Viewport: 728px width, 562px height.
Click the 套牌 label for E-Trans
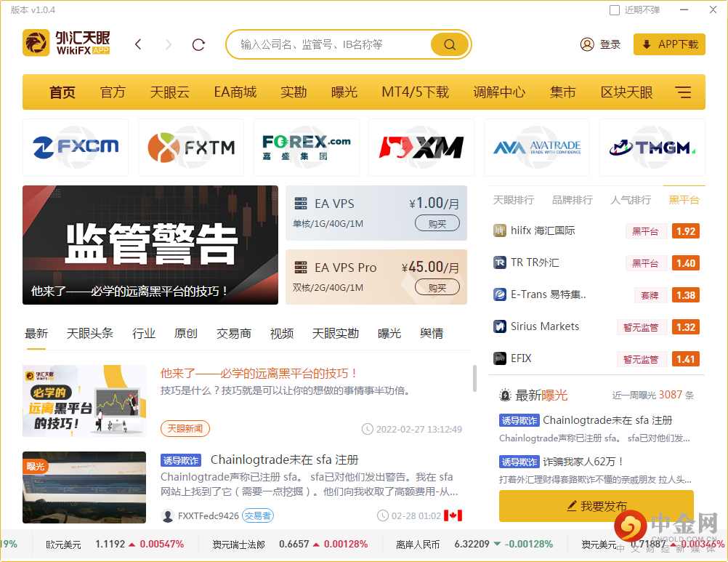650,295
